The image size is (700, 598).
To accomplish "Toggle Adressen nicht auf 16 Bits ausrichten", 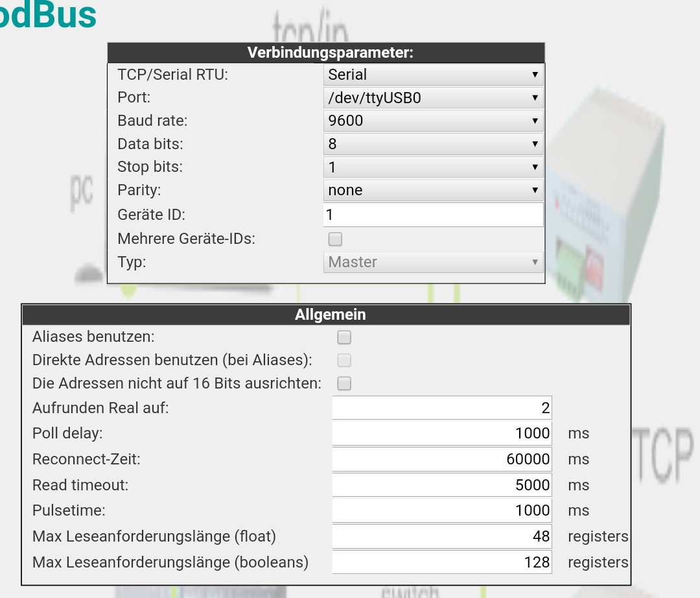I will pyautogui.click(x=344, y=383).
